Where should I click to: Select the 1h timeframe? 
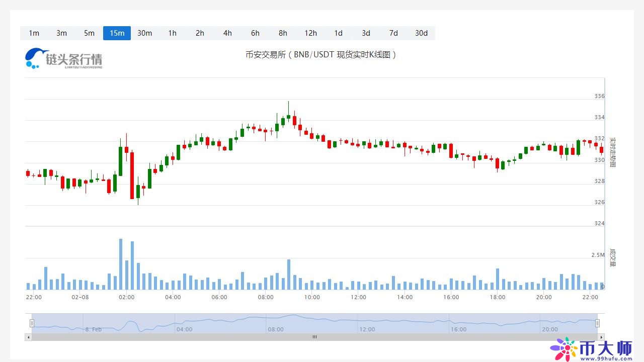172,33
